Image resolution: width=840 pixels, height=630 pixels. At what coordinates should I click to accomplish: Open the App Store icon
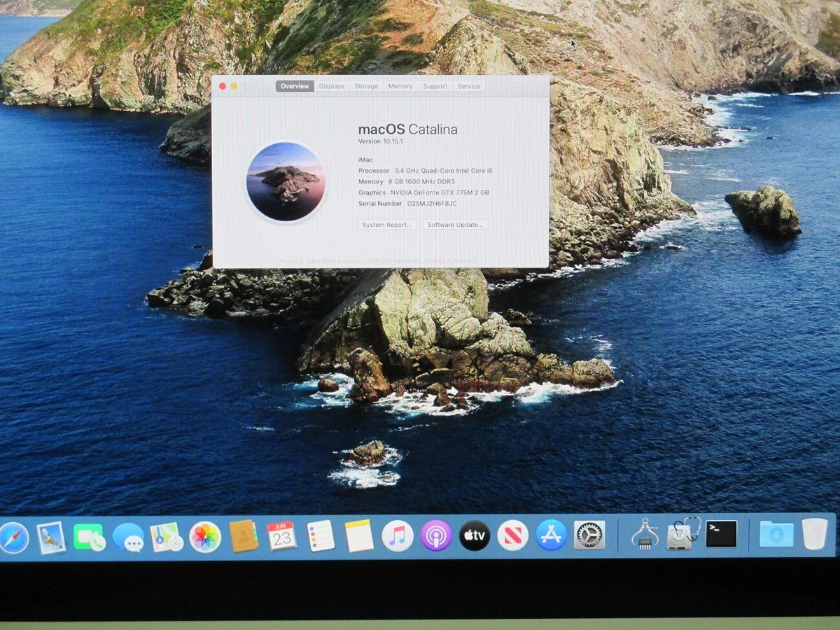(x=551, y=535)
